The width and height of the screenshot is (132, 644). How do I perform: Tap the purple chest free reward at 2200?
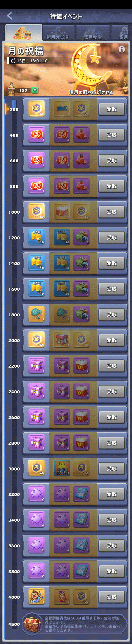tap(36, 366)
